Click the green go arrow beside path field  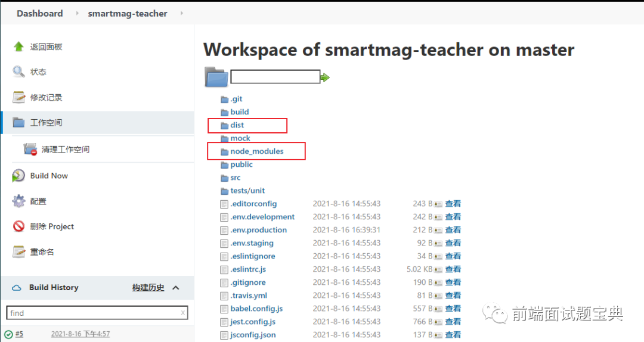(325, 77)
